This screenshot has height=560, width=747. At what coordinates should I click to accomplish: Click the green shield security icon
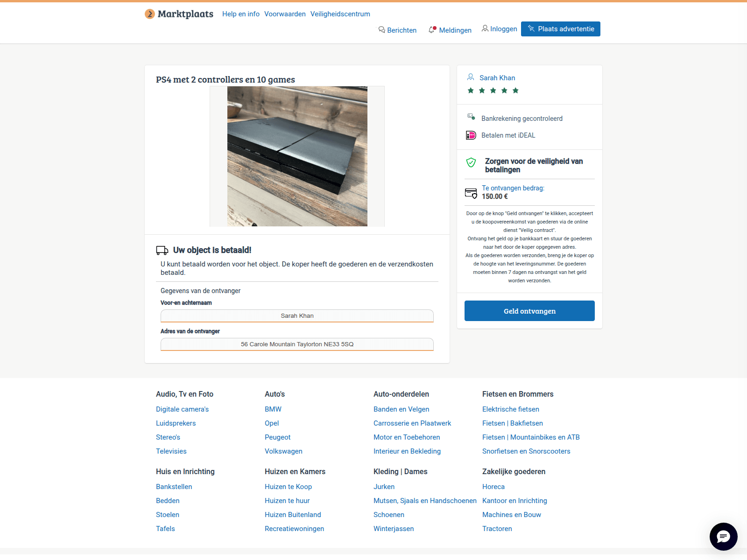pyautogui.click(x=471, y=162)
